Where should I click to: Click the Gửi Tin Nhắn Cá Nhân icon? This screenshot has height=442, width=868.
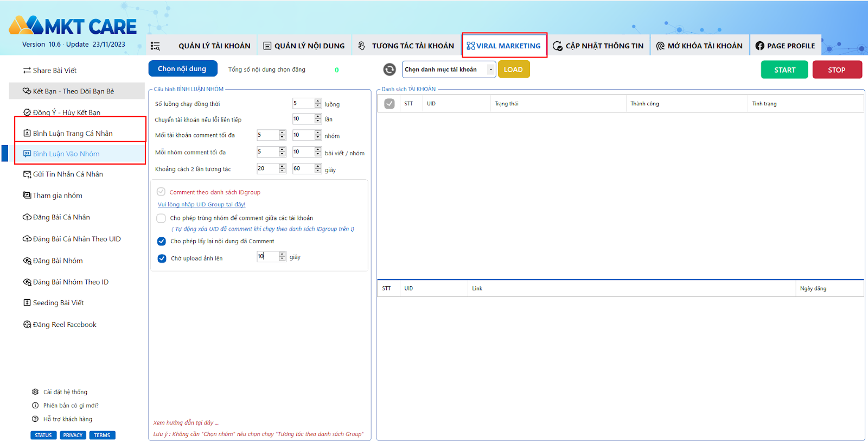(x=27, y=174)
